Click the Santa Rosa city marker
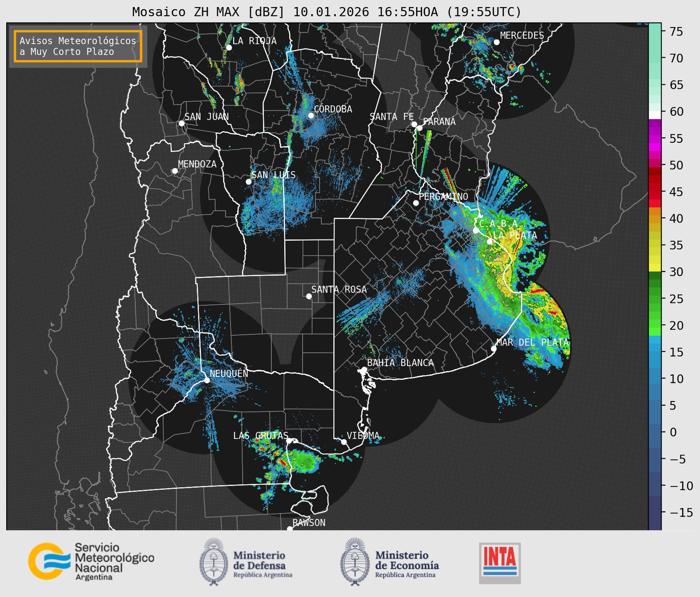This screenshot has height=597, width=700. (309, 296)
